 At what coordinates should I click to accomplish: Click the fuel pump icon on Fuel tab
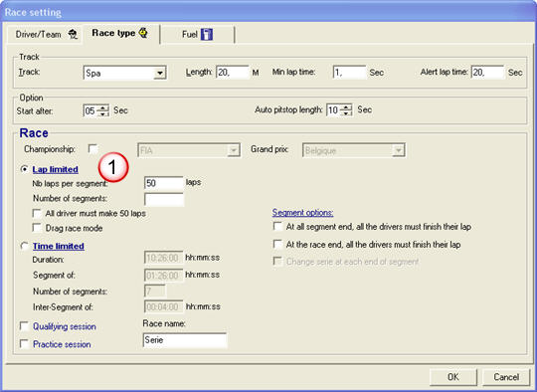pos(207,34)
